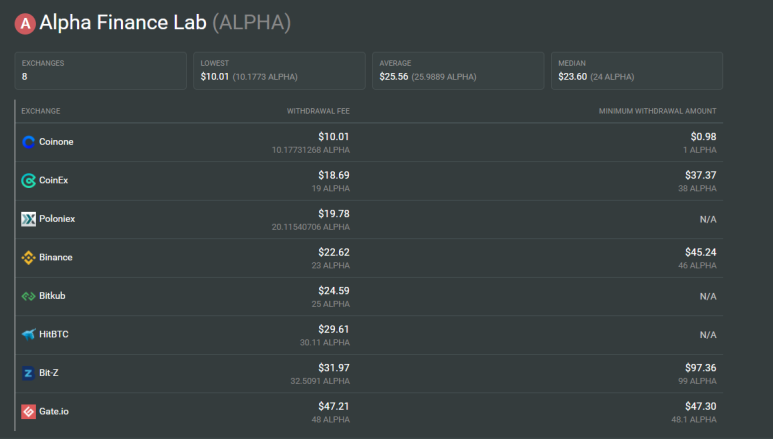Viewport: 773px width, 439px height.
Task: Select the 25 ALPHA fee under Bitkub
Action: 330,304
